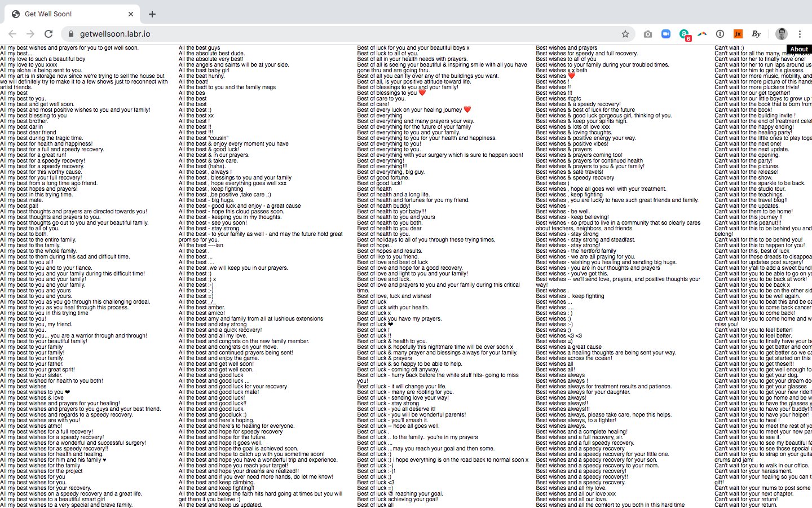
Task: Go forward to the next page
Action: 30,34
